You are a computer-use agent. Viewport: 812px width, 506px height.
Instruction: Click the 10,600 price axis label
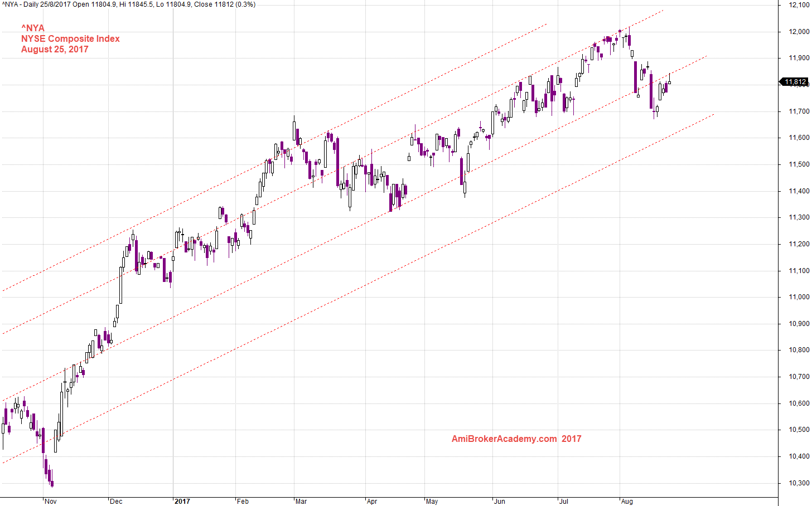[x=799, y=403]
